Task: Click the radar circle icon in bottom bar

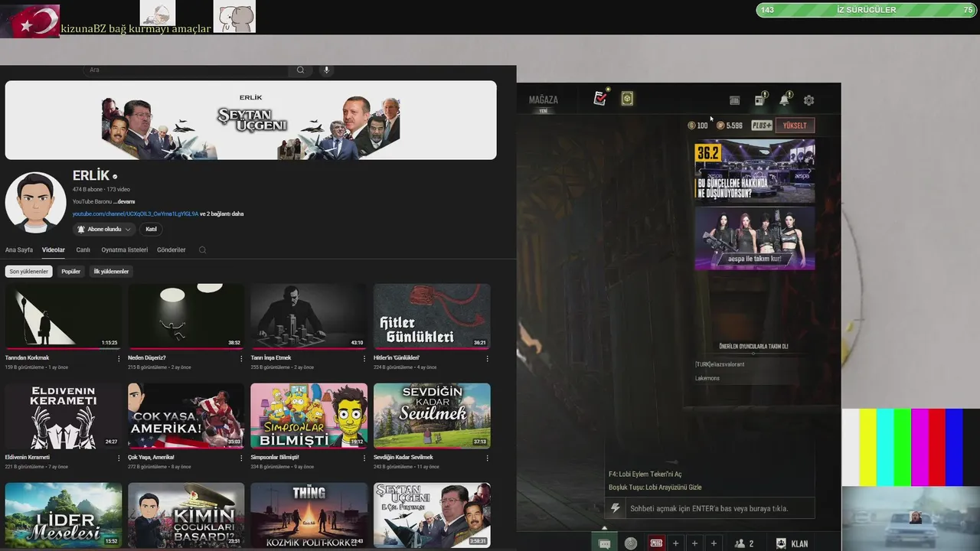Action: (x=631, y=543)
